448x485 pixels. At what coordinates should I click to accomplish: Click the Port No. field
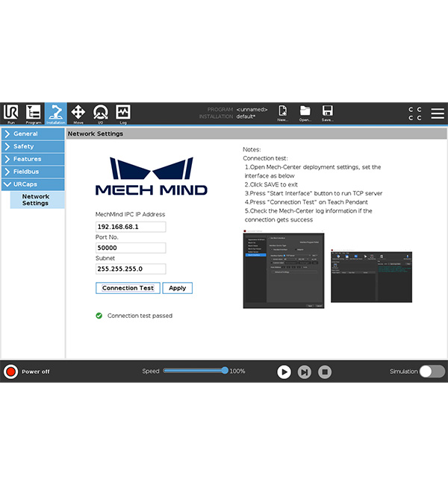point(131,248)
